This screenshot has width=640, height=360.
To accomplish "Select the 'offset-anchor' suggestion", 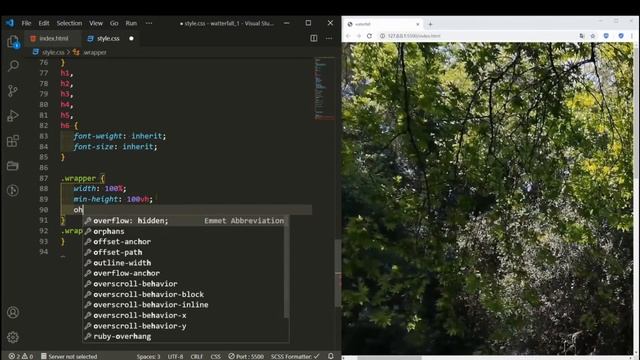I will click(x=184, y=242).
